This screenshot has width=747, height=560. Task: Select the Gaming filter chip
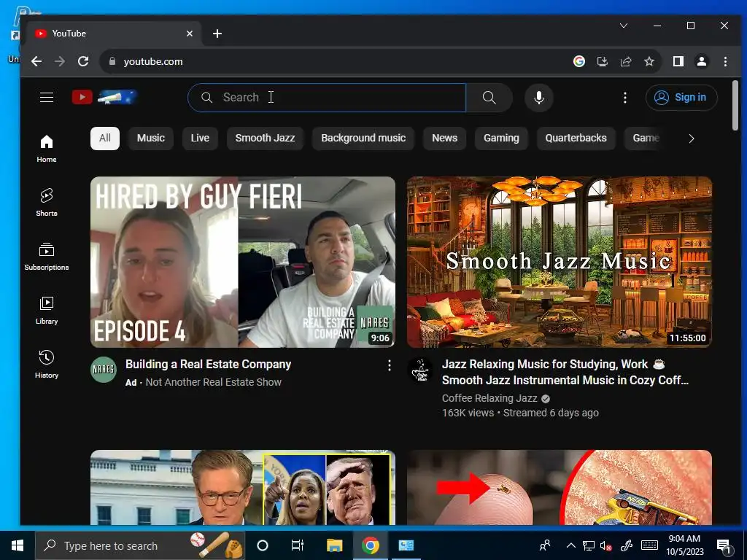[x=501, y=138]
